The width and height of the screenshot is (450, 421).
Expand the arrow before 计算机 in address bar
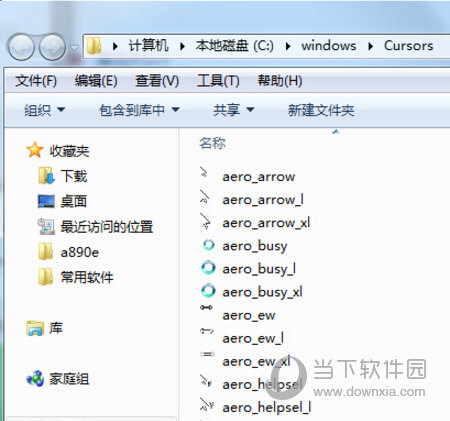click(115, 46)
